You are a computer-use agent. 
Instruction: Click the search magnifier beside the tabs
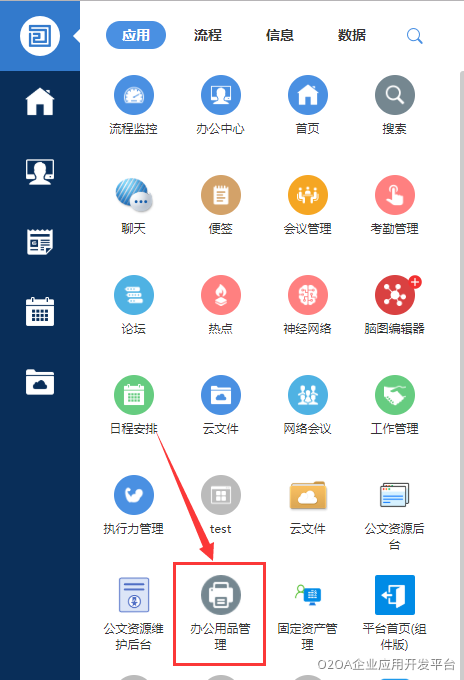[x=415, y=36]
